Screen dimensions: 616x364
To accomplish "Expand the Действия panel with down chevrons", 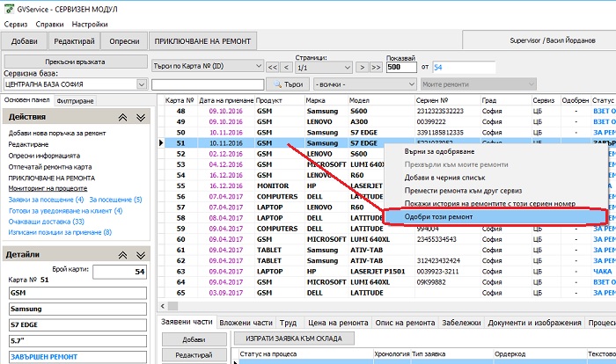I will (x=141, y=118).
